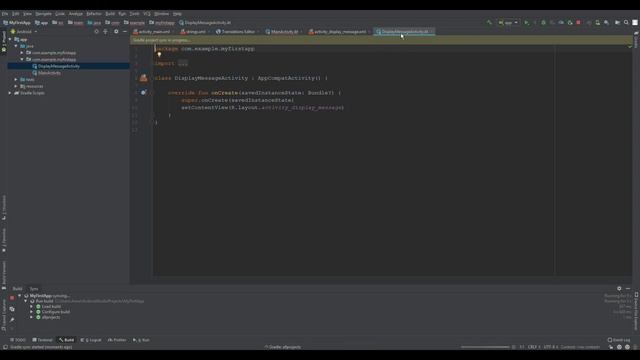Click the lightbulb intention icon in the editor

click(159, 55)
